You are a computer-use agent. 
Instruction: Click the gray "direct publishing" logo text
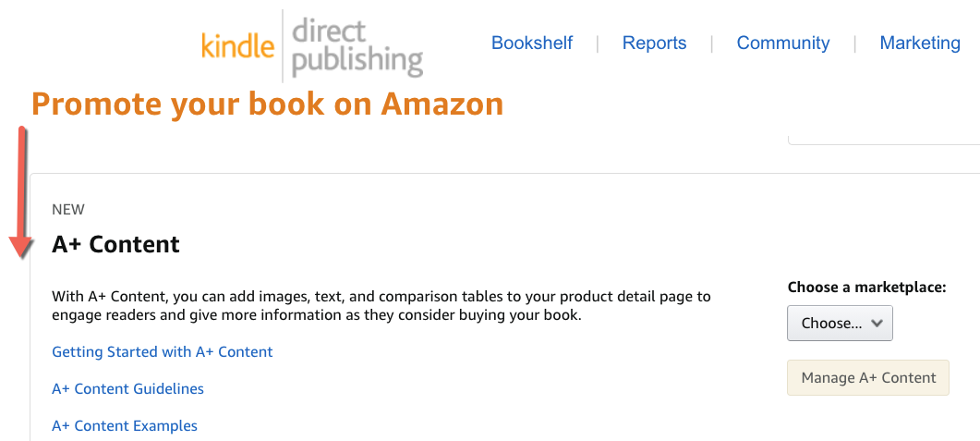click(x=357, y=45)
